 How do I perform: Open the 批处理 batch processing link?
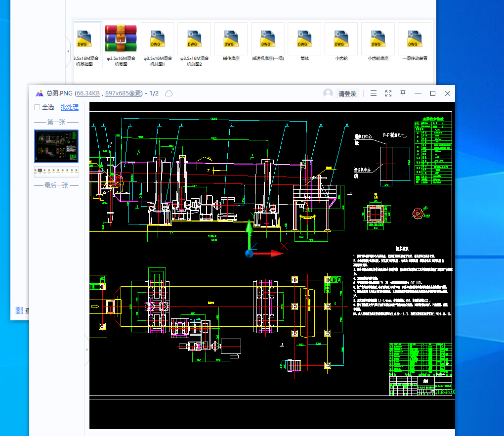pyautogui.click(x=70, y=107)
